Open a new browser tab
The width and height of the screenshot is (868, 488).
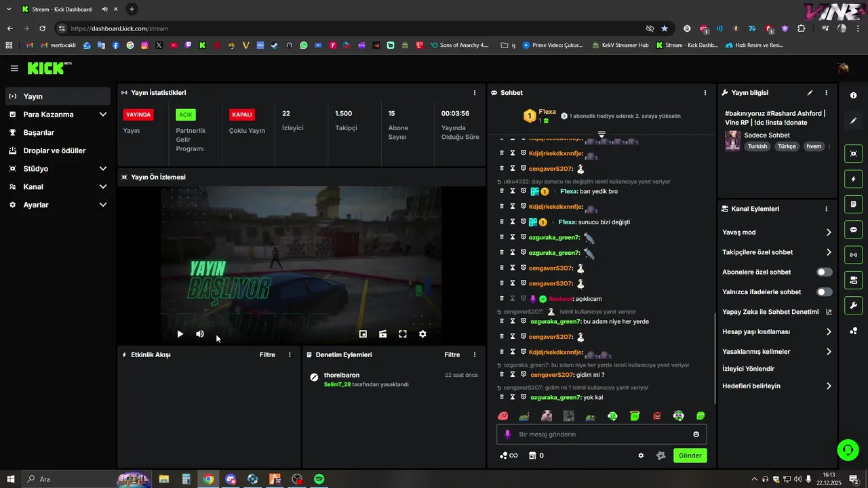coord(132,9)
